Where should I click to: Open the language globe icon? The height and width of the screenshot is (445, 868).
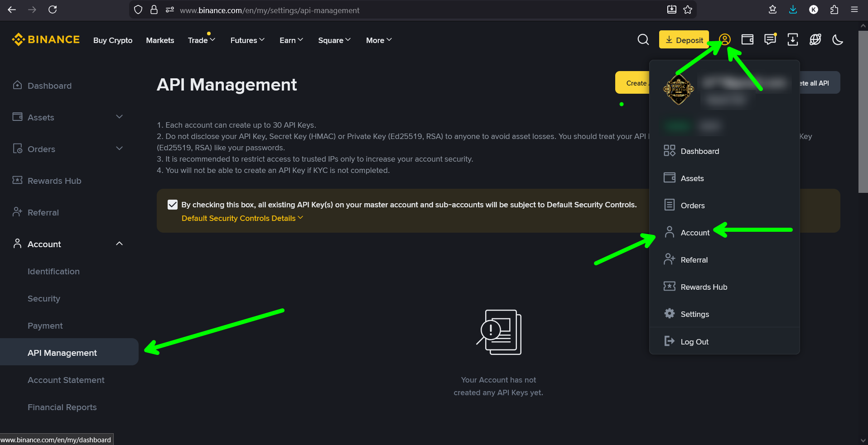click(815, 40)
